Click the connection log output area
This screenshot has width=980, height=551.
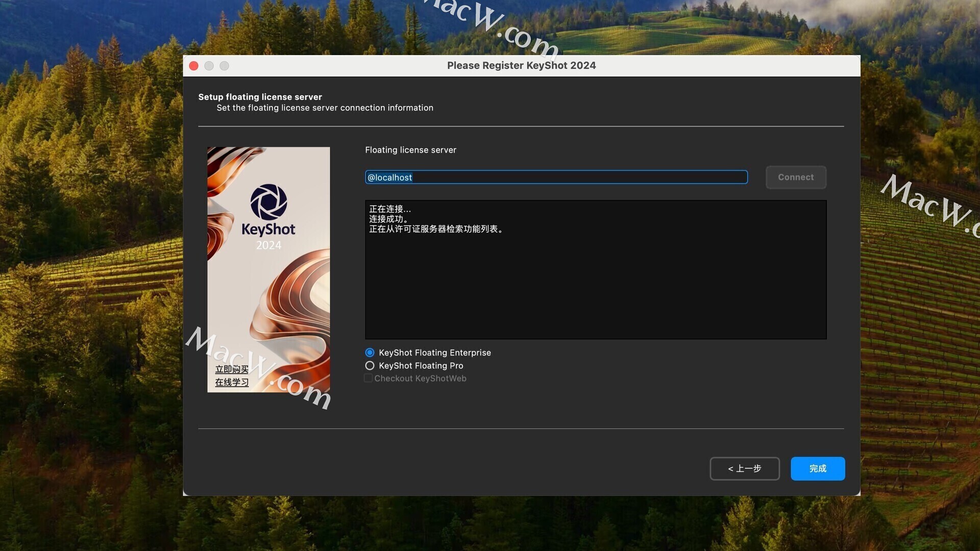point(596,269)
